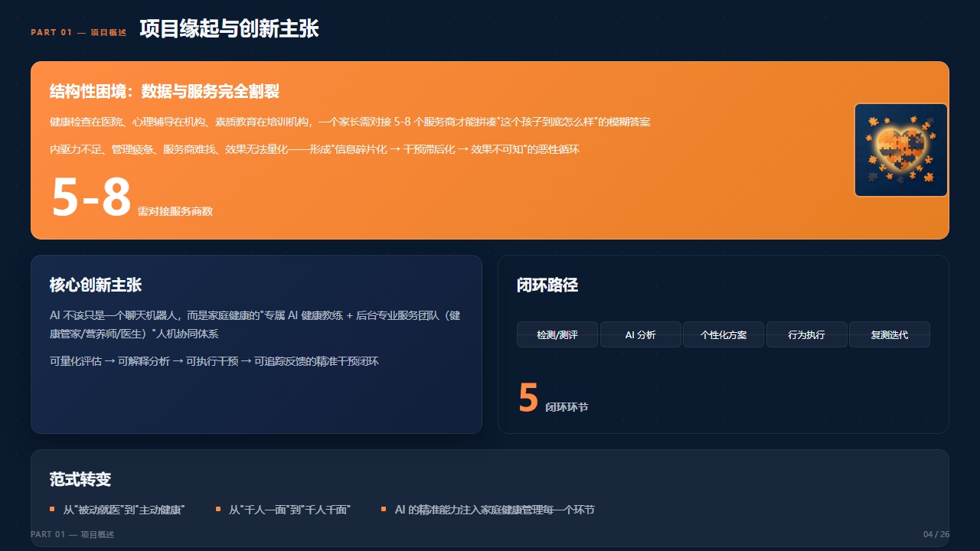The image size is (980, 551).
Task: Click the 从"千人一面"到"千人千面" bullet text
Action: point(290,510)
